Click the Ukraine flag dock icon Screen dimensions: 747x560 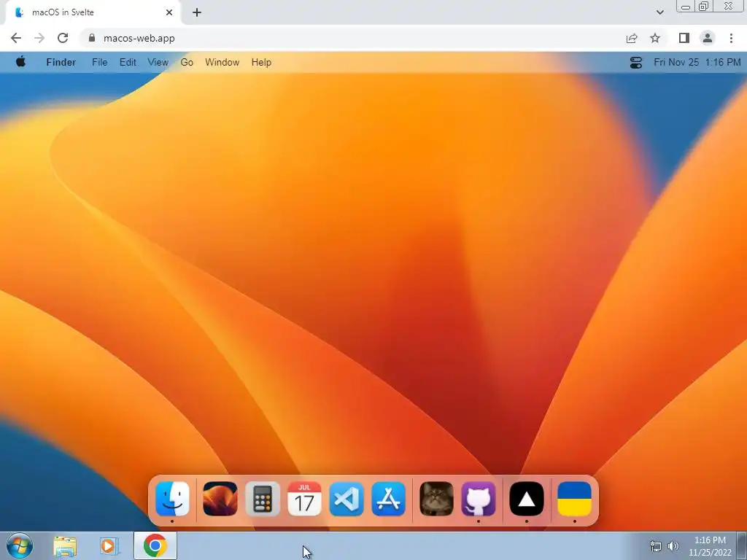click(575, 499)
